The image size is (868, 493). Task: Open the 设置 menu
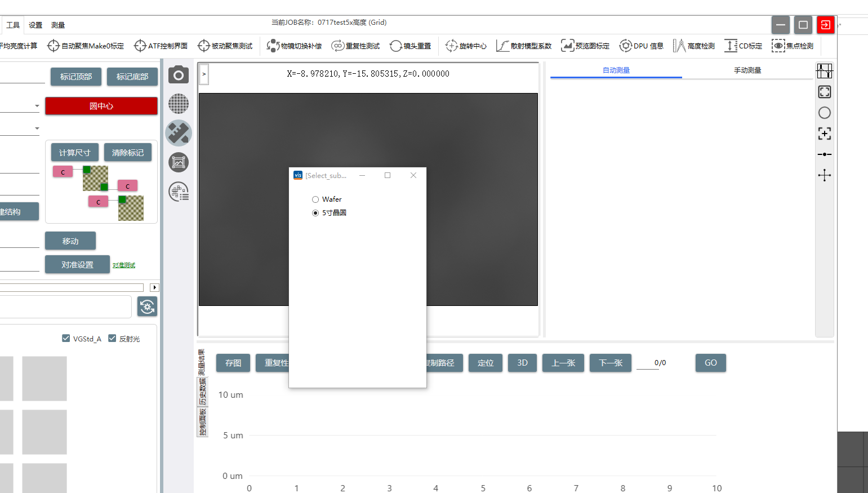pos(35,25)
